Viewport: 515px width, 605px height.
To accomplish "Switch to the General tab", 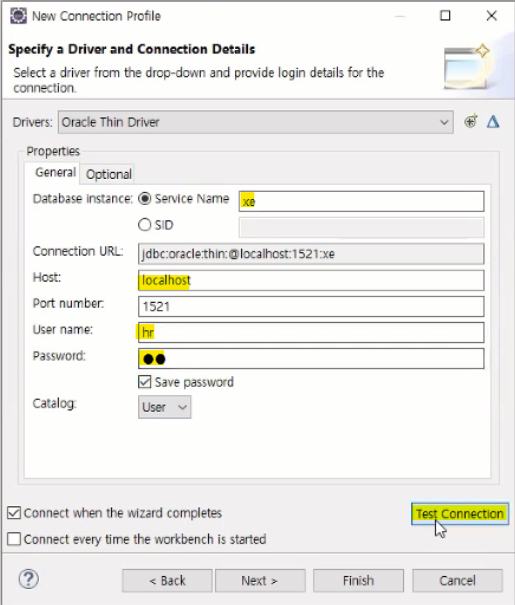I will click(55, 172).
